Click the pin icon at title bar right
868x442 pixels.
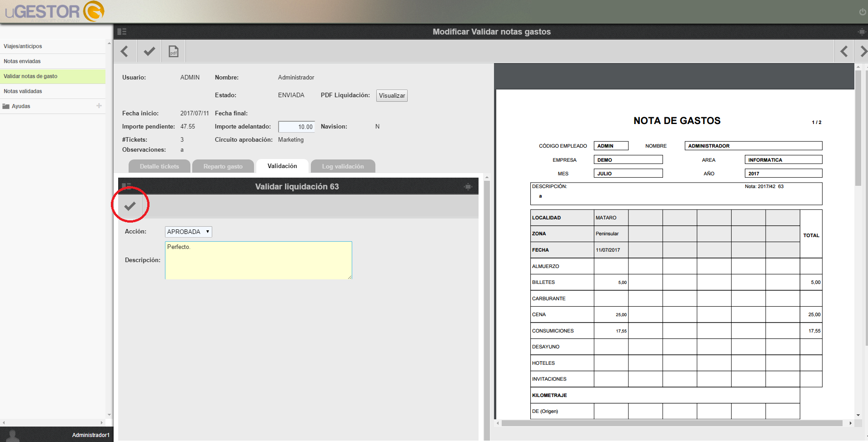(x=861, y=32)
